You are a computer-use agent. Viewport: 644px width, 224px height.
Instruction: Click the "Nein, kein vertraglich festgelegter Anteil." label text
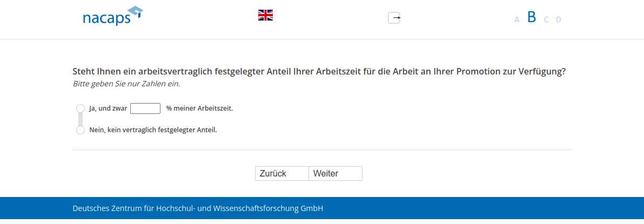pyautogui.click(x=153, y=130)
